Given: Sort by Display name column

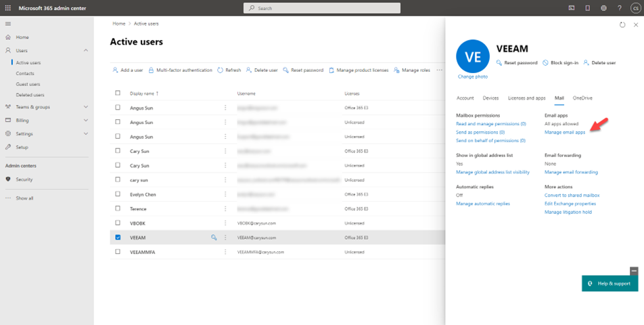Looking at the screenshot, I should pyautogui.click(x=144, y=93).
